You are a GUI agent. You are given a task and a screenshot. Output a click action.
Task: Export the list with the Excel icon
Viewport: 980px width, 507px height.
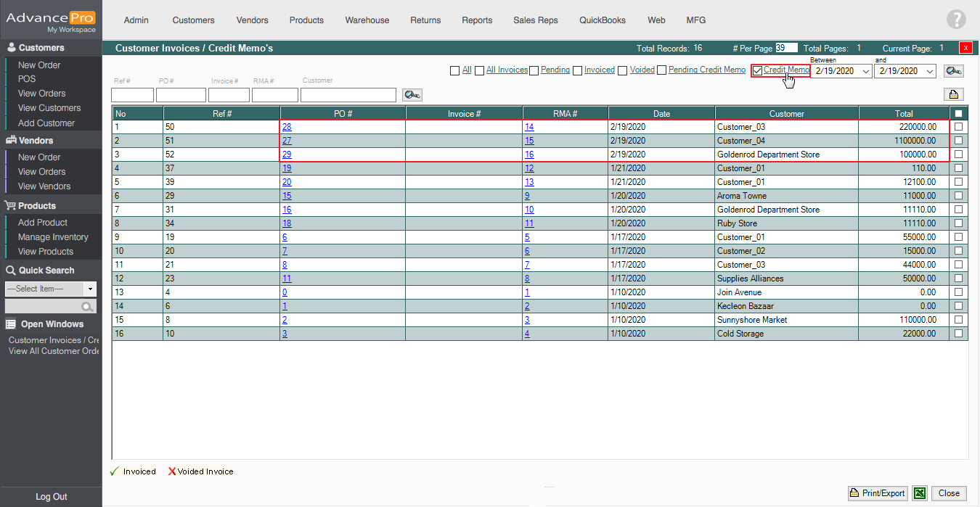pyautogui.click(x=920, y=493)
